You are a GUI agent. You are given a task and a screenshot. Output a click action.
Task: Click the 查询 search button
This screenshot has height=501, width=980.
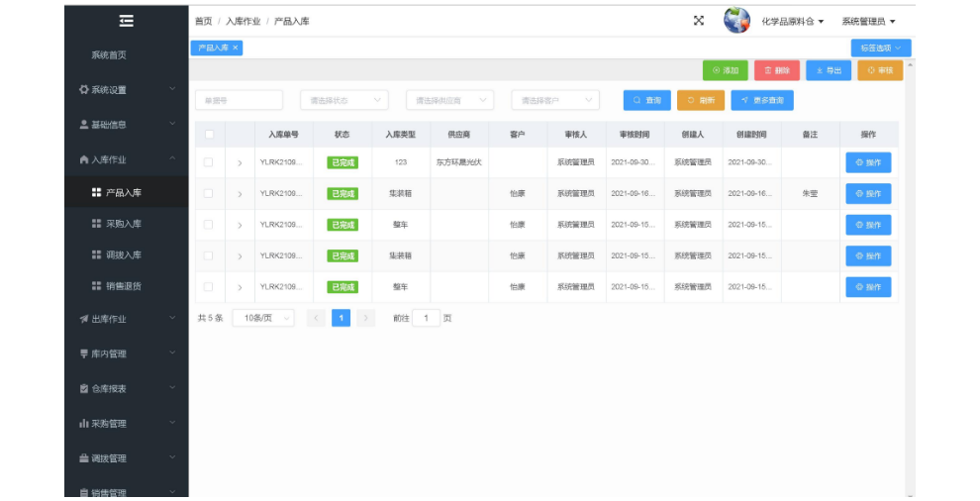pyautogui.click(x=646, y=100)
